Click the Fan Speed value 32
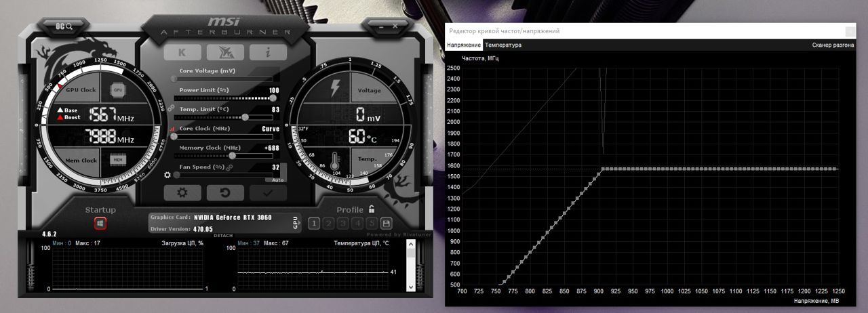 pos(276,167)
